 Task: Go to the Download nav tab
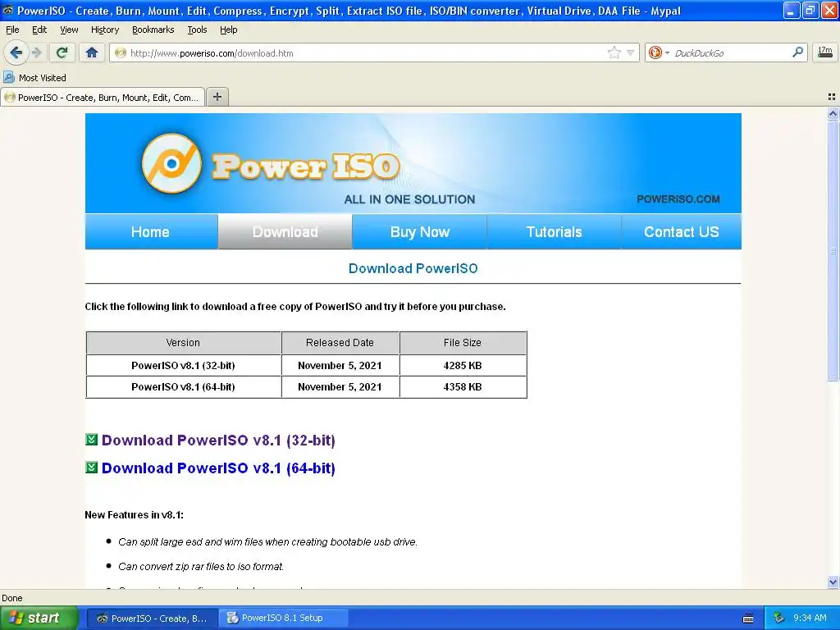point(285,232)
